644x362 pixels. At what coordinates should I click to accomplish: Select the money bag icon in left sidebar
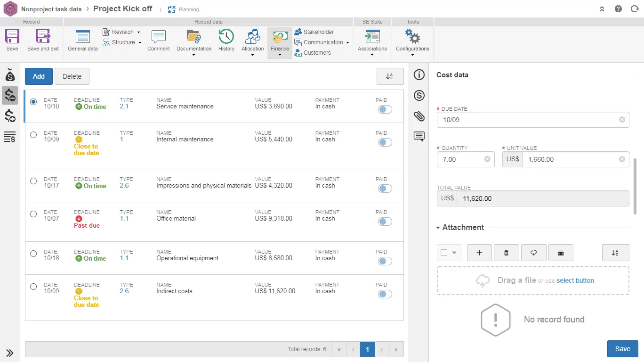10,74
